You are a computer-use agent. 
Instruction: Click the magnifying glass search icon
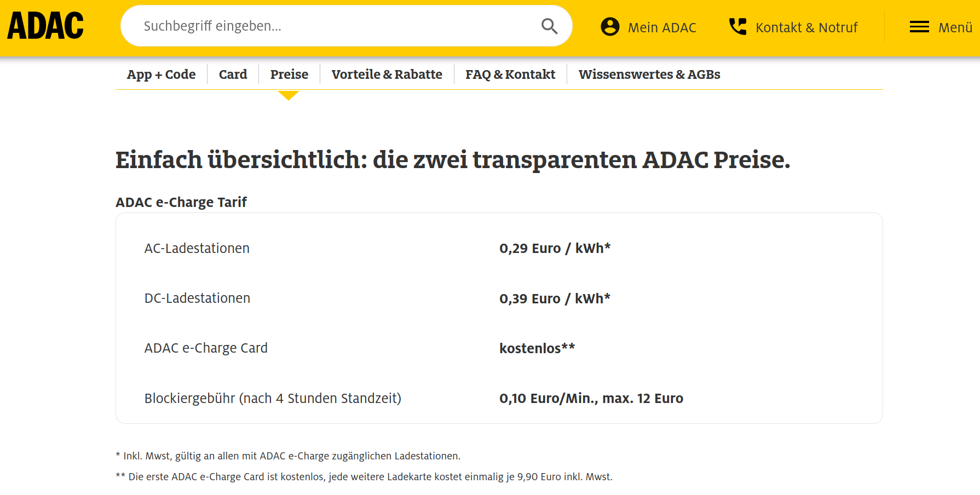(549, 26)
